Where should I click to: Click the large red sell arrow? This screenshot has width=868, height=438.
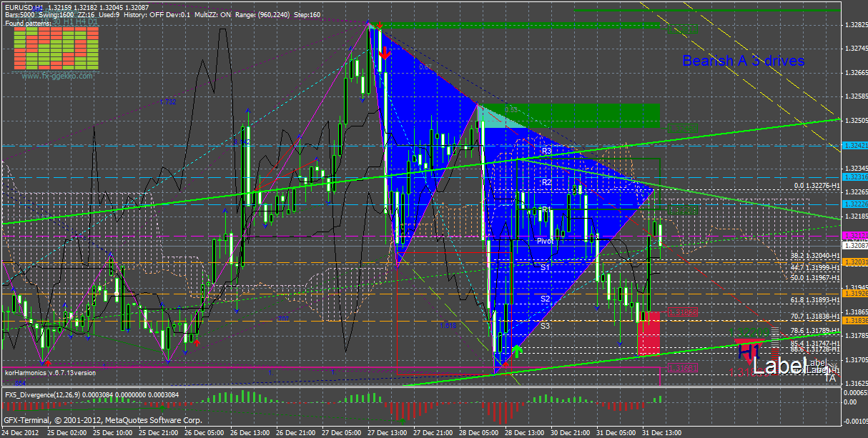pos(385,53)
